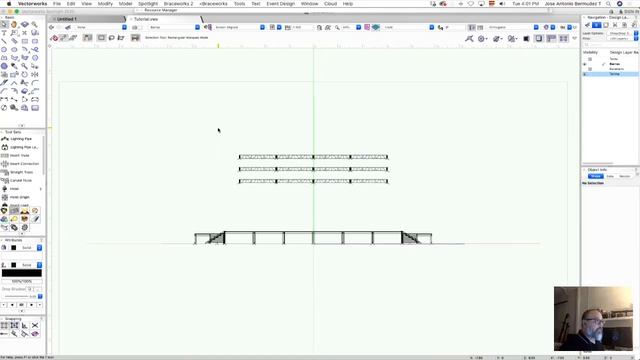This screenshot has height=360, width=640.
Task: Click the multiple view panes icon
Action: (x=563, y=38)
